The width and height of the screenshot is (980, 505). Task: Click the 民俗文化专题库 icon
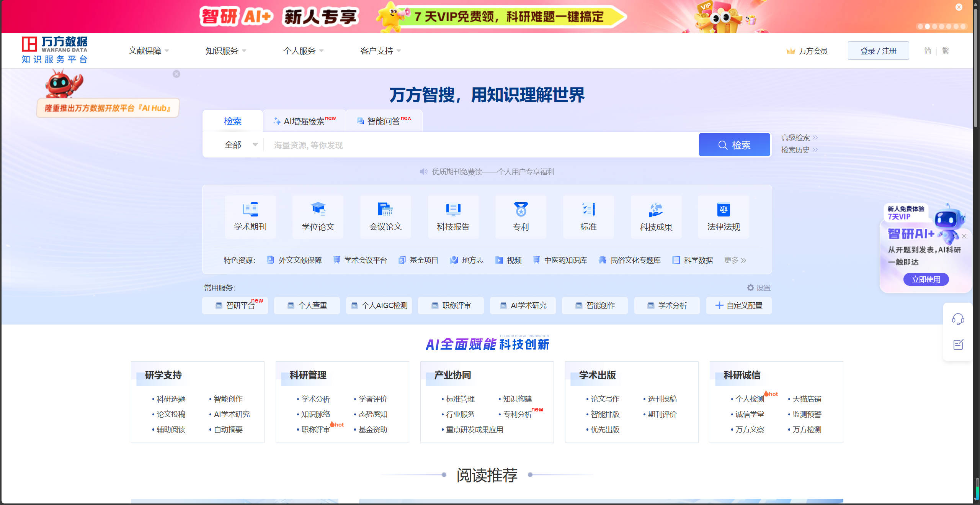point(603,260)
